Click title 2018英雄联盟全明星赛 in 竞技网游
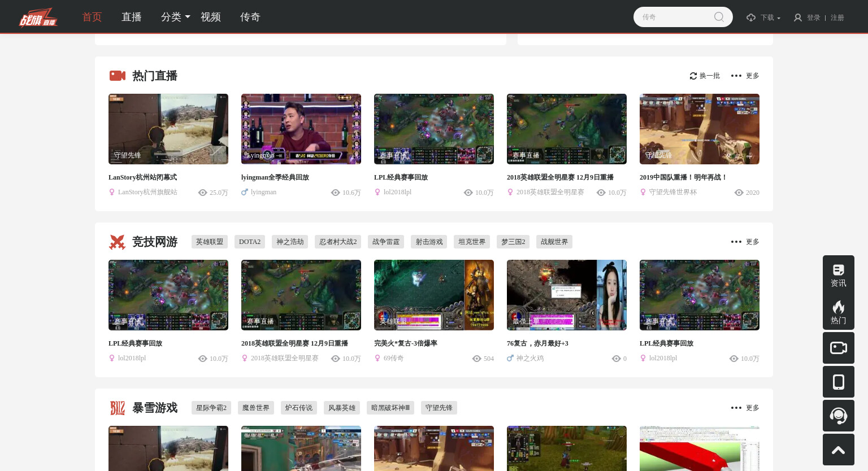Image resolution: width=868 pixels, height=471 pixels. click(x=294, y=343)
